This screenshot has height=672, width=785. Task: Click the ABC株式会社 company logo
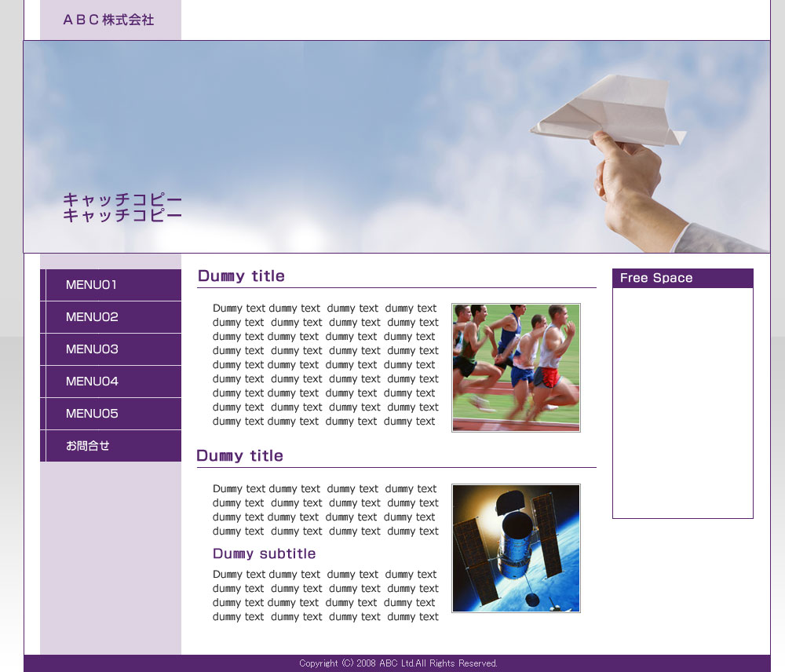click(108, 20)
